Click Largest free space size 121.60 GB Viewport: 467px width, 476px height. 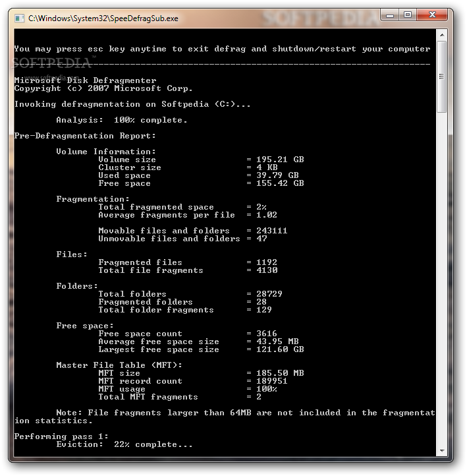(280, 349)
